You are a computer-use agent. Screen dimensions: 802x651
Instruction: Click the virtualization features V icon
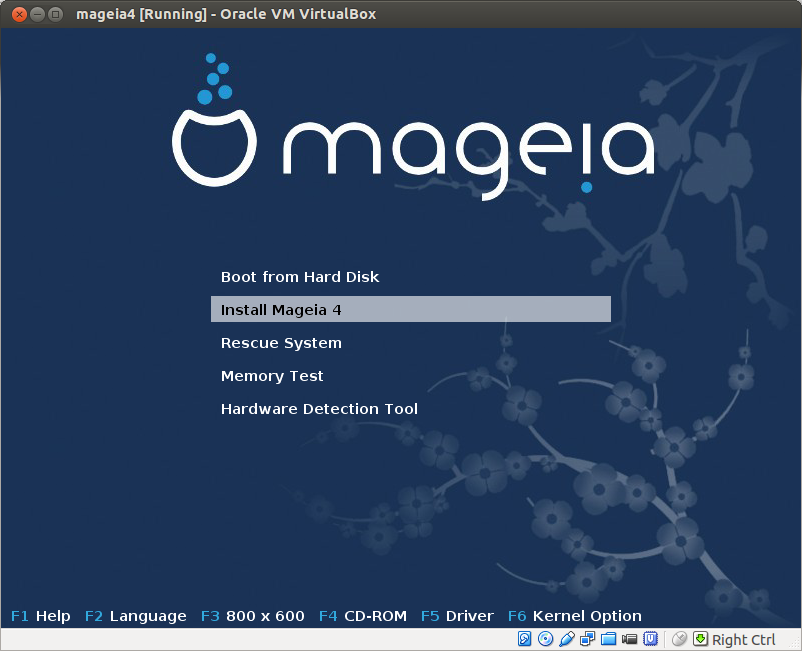650,639
